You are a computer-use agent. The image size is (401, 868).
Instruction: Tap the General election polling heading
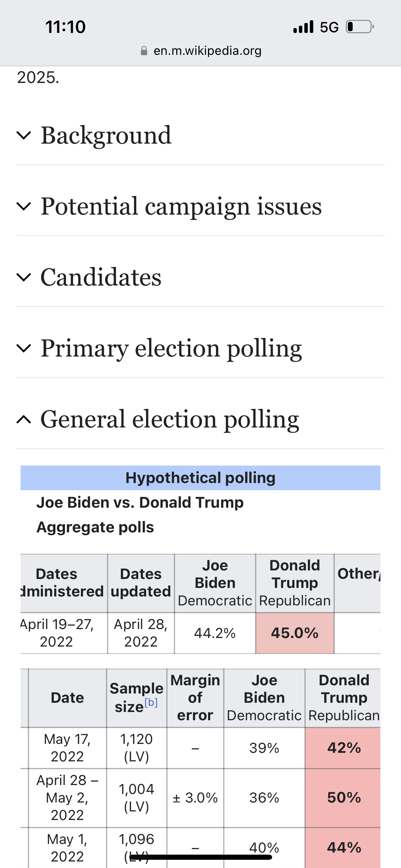point(170,420)
